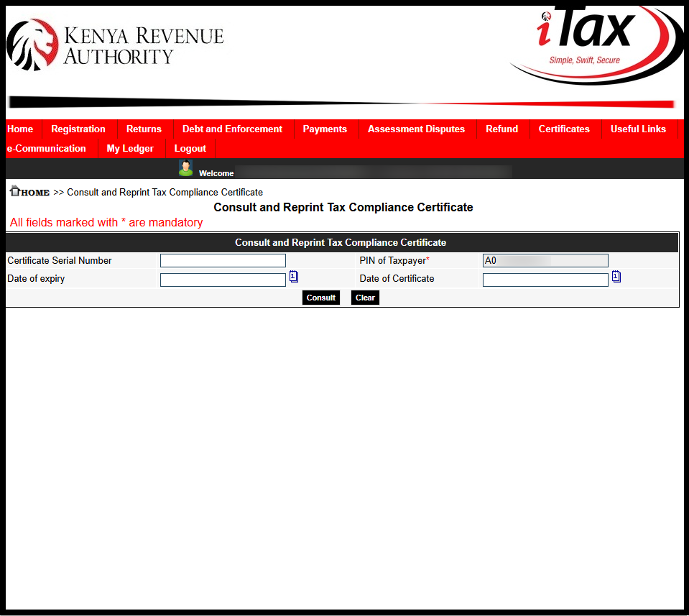Open the Returns menu

(x=144, y=129)
